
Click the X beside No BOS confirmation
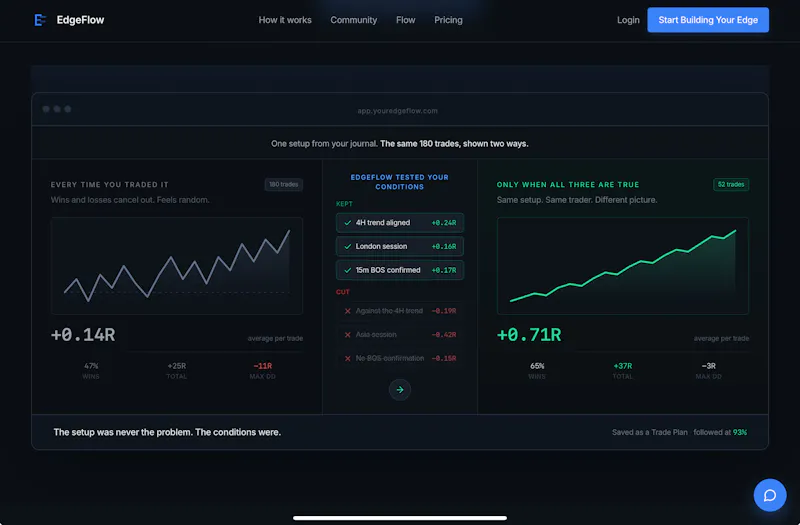click(347, 358)
